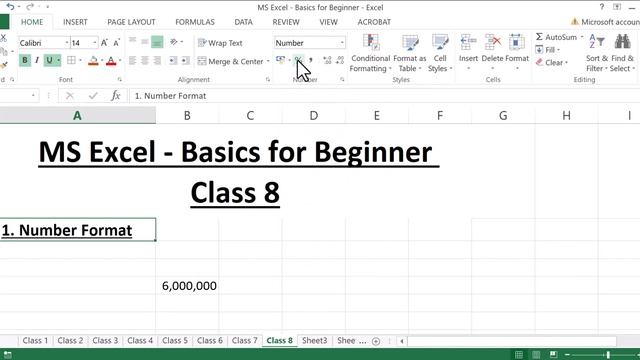The image size is (640, 360).
Task: Open the Number format dropdown
Action: (x=342, y=43)
